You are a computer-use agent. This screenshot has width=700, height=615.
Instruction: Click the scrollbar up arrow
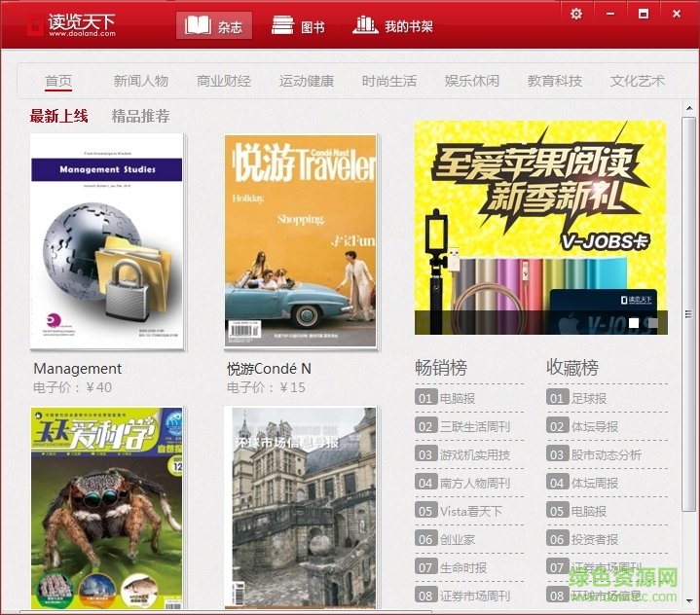[689, 108]
